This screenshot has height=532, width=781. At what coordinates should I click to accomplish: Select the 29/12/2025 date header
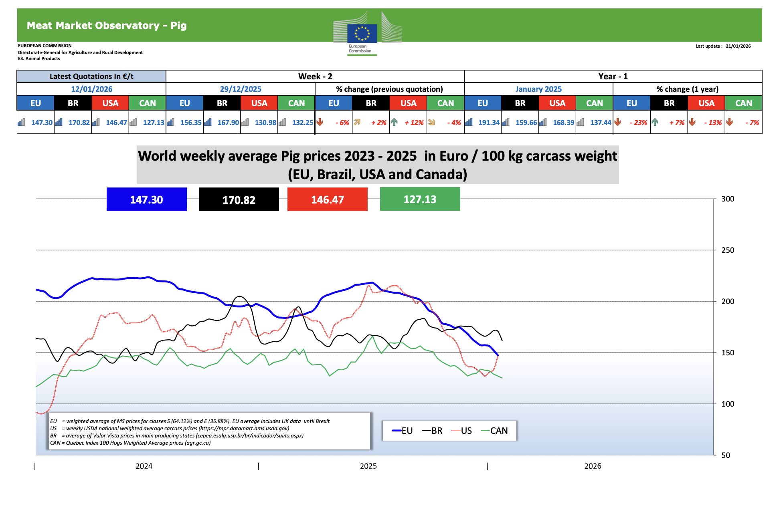pyautogui.click(x=241, y=89)
